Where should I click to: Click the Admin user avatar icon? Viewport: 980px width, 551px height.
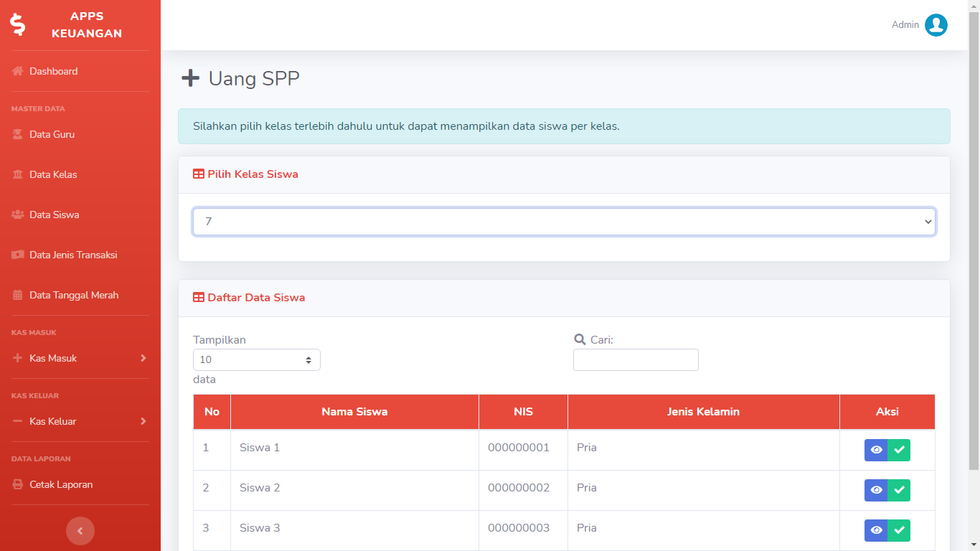pos(936,25)
